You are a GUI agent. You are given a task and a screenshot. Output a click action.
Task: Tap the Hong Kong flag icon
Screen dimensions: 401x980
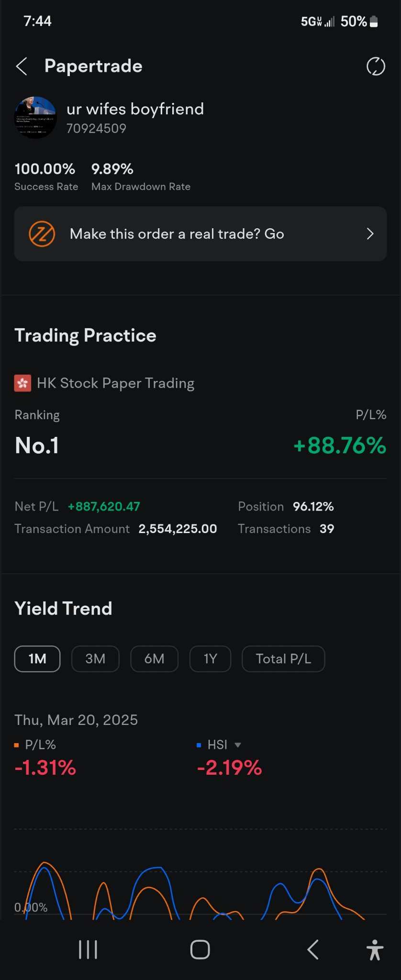(x=22, y=383)
